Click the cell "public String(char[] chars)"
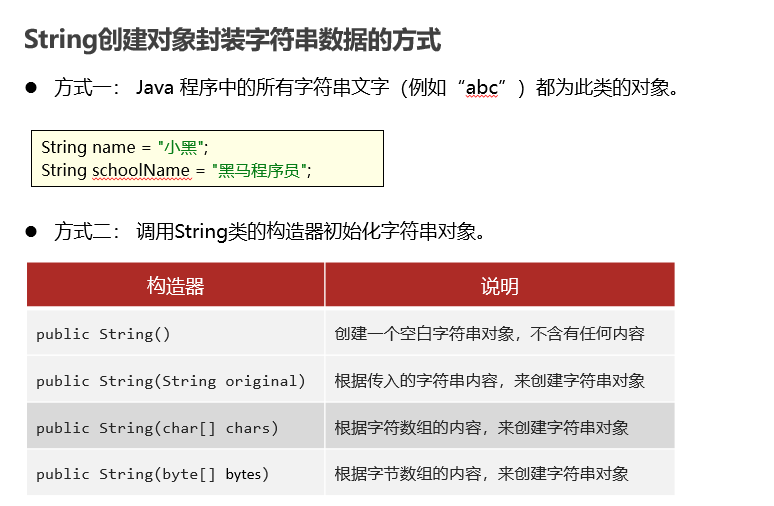Viewport: 774px width, 506px height. [x=176, y=426]
